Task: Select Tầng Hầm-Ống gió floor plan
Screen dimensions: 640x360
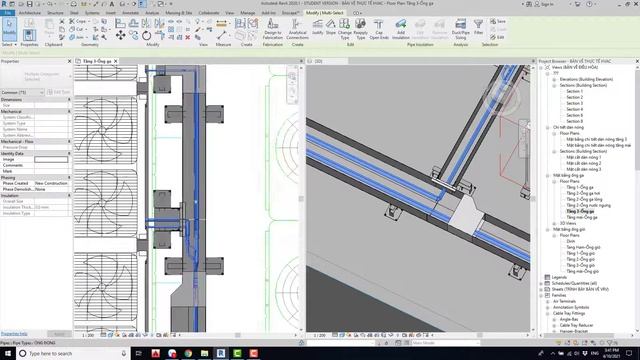Action: pyautogui.click(x=583, y=247)
